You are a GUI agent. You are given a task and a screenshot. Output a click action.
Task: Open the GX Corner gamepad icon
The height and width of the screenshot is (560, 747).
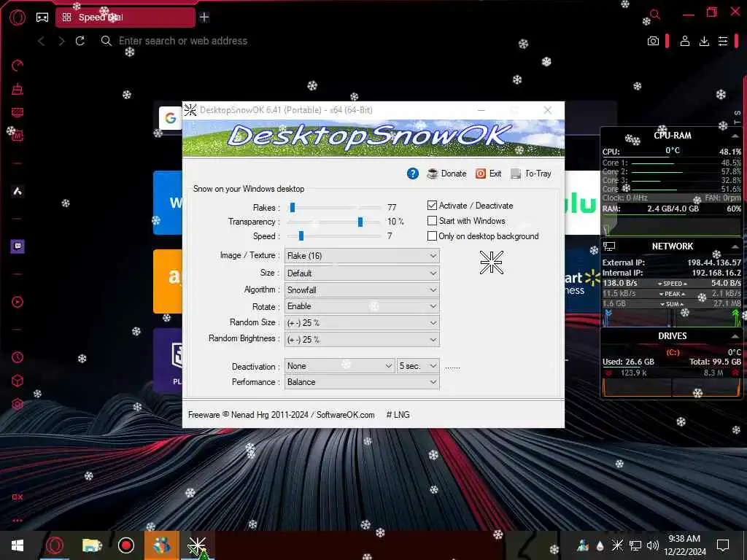42,17
